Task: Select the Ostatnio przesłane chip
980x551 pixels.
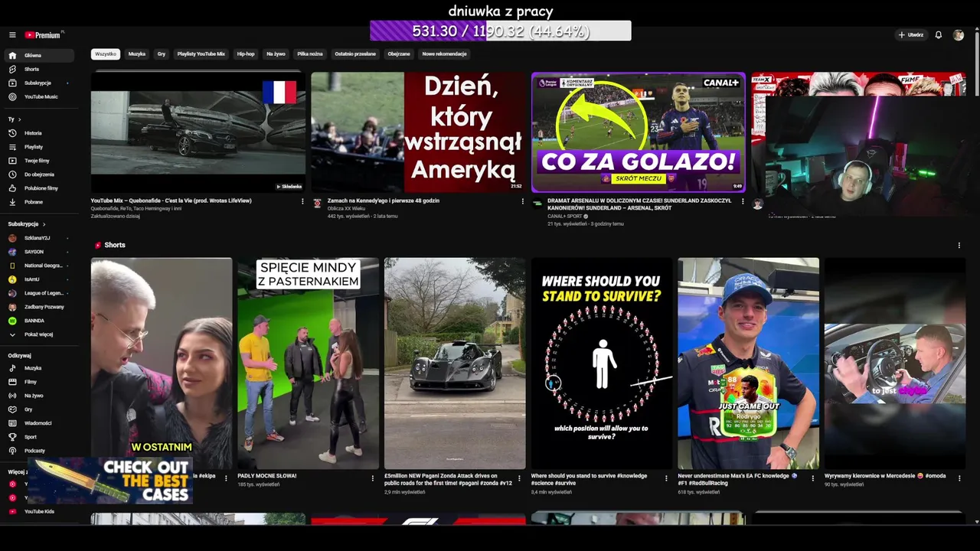Action: (x=355, y=54)
